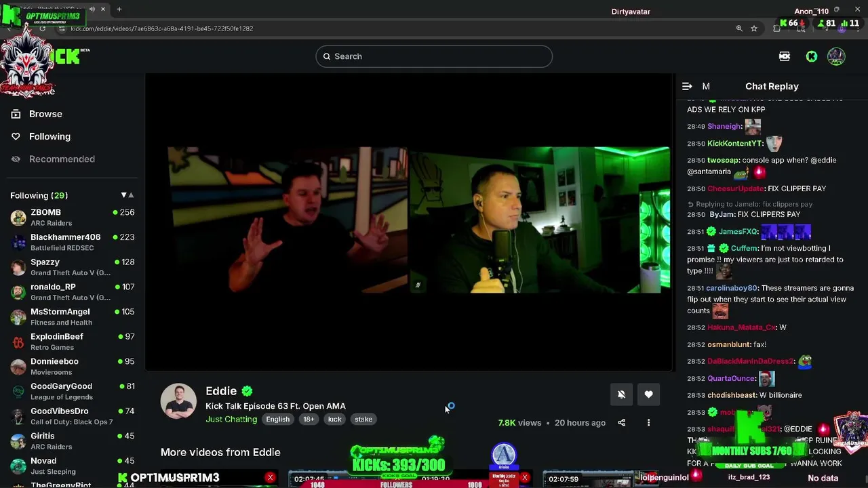This screenshot has width=868, height=488.
Task: Click the Kick search field
Action: [x=434, y=56]
